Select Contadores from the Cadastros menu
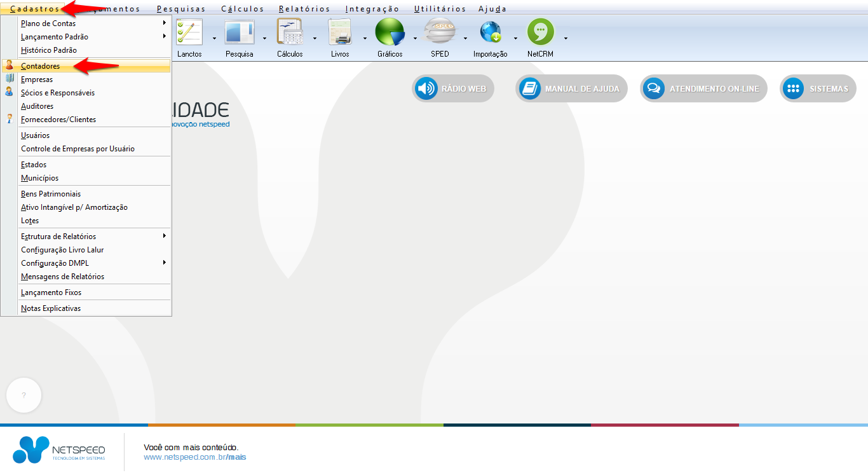The image size is (868, 475). pos(41,66)
